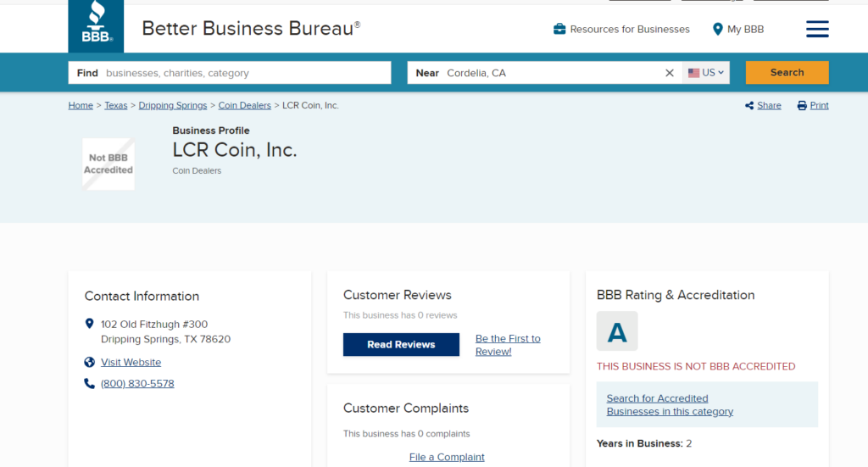Click the 102 Old Fitzhugh #300 address line

[154, 325]
